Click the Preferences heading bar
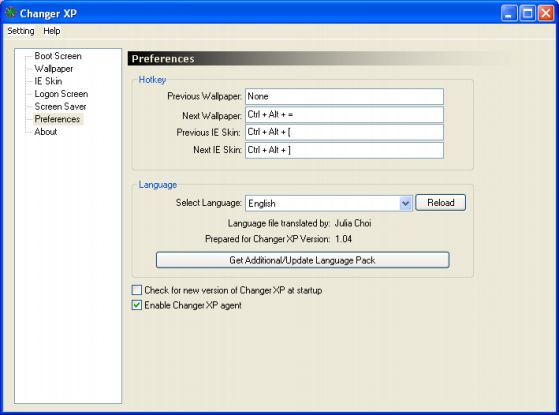 (321, 58)
